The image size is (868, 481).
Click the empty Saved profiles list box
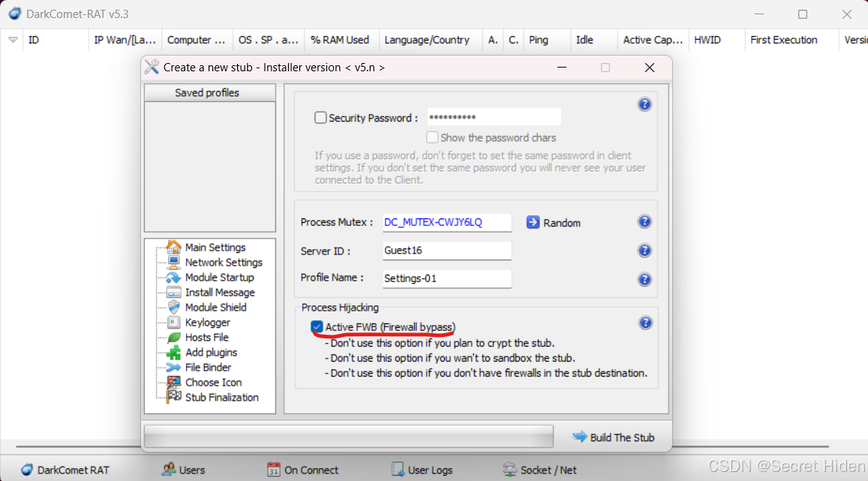[210, 166]
